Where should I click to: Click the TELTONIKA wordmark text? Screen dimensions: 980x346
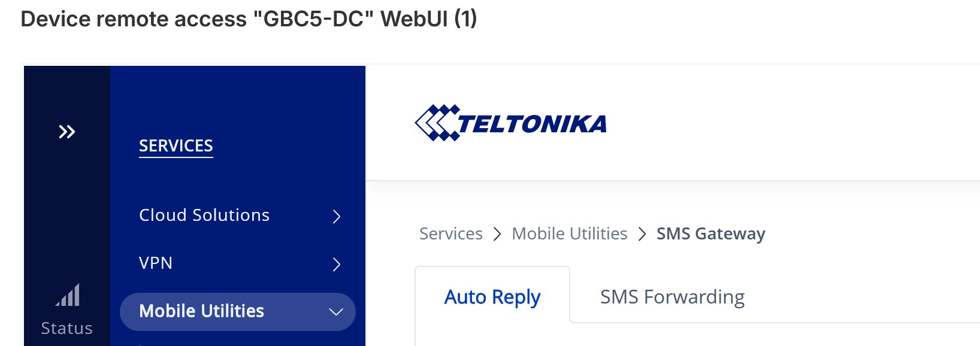(532, 125)
